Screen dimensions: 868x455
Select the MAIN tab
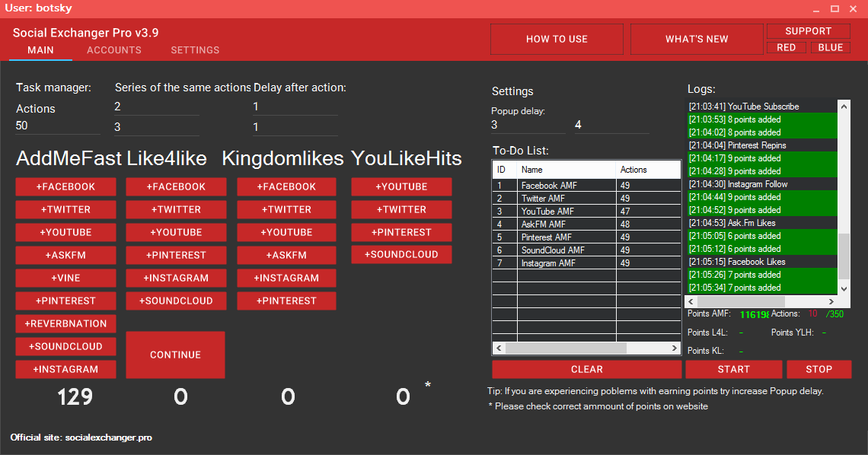[x=40, y=49]
